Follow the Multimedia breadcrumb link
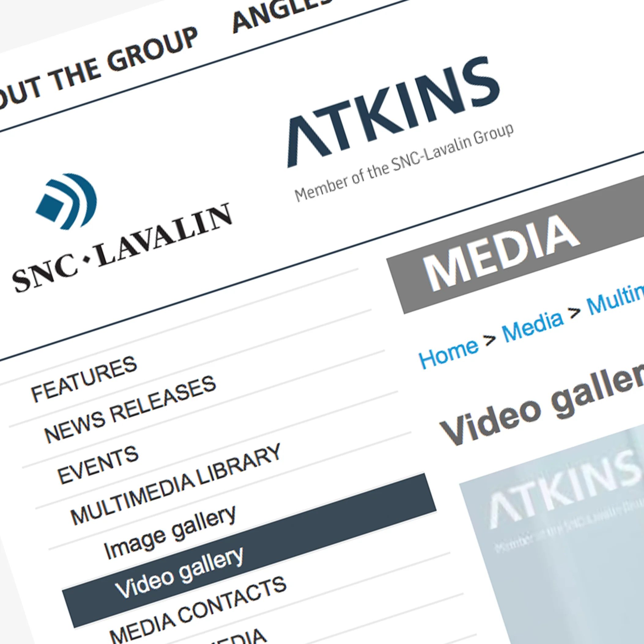This screenshot has width=644, height=644. [x=615, y=300]
